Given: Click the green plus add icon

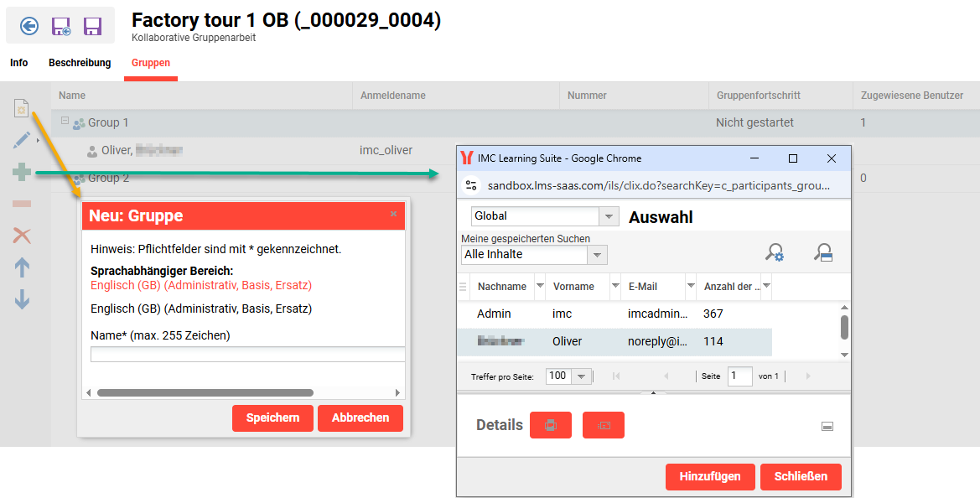Looking at the screenshot, I should 22,173.
